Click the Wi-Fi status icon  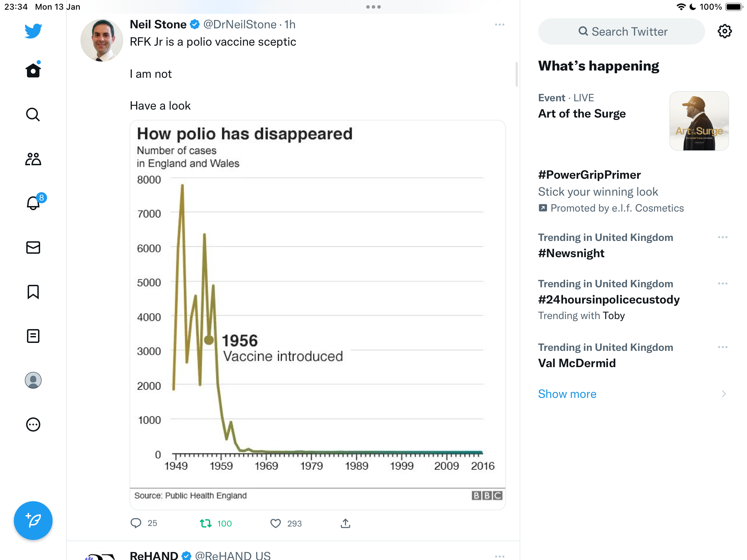point(681,7)
